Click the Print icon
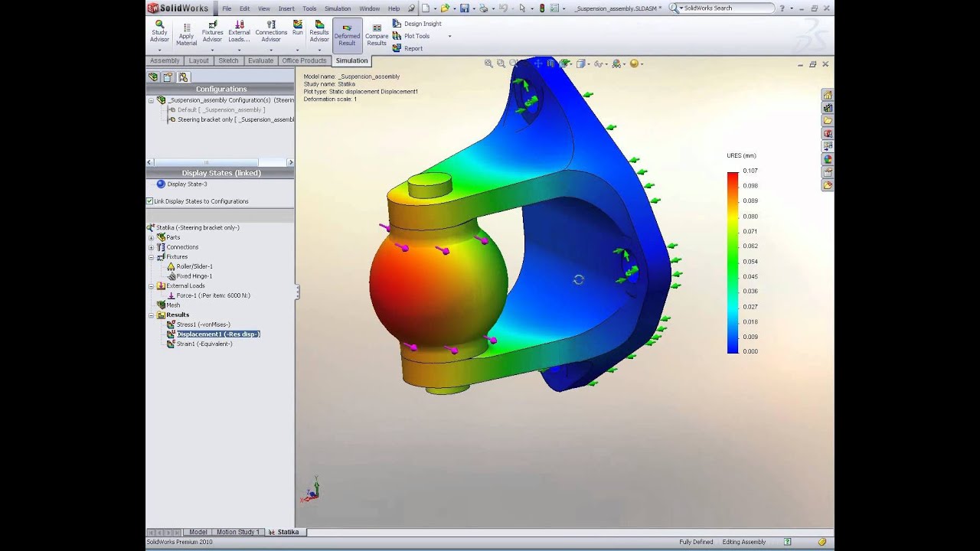Image resolution: width=980 pixels, height=551 pixels. tap(483, 8)
